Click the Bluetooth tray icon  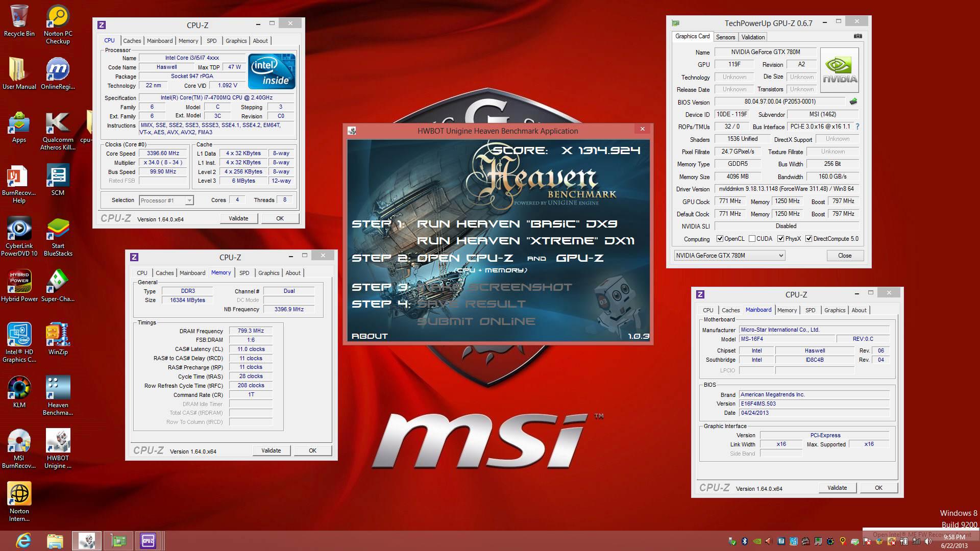(744, 541)
